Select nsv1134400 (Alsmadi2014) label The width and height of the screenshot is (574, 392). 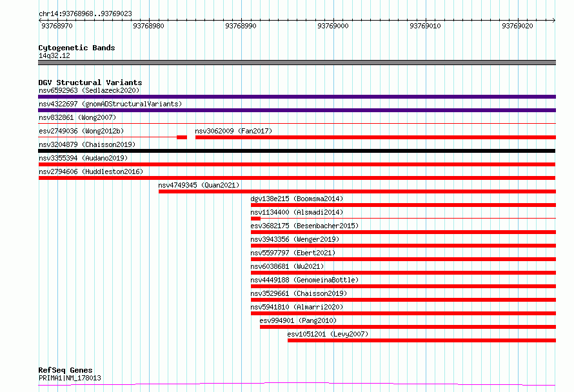(x=297, y=212)
